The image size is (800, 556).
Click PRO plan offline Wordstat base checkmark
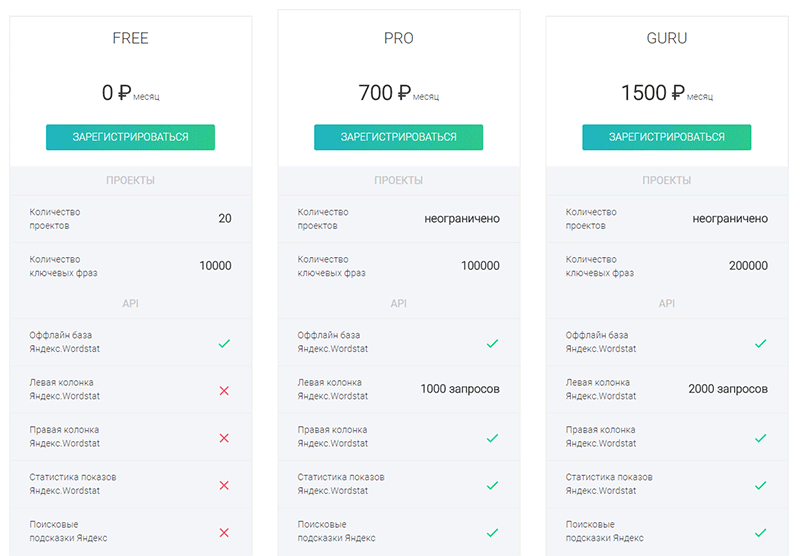point(492,343)
